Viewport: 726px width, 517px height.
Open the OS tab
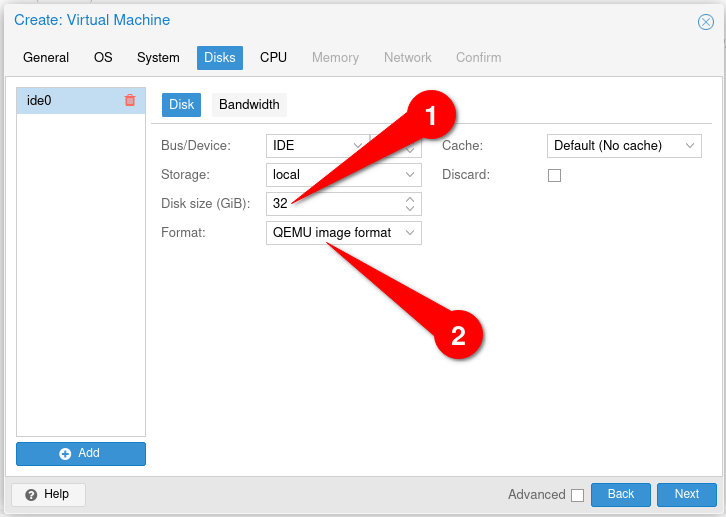click(103, 58)
